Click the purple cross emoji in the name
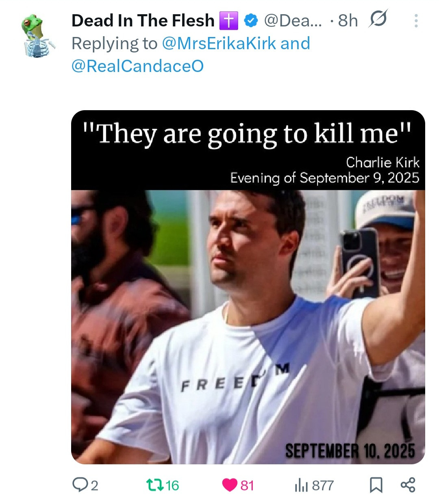Image resolution: width=439 pixels, height=504 pixels. coord(228,20)
